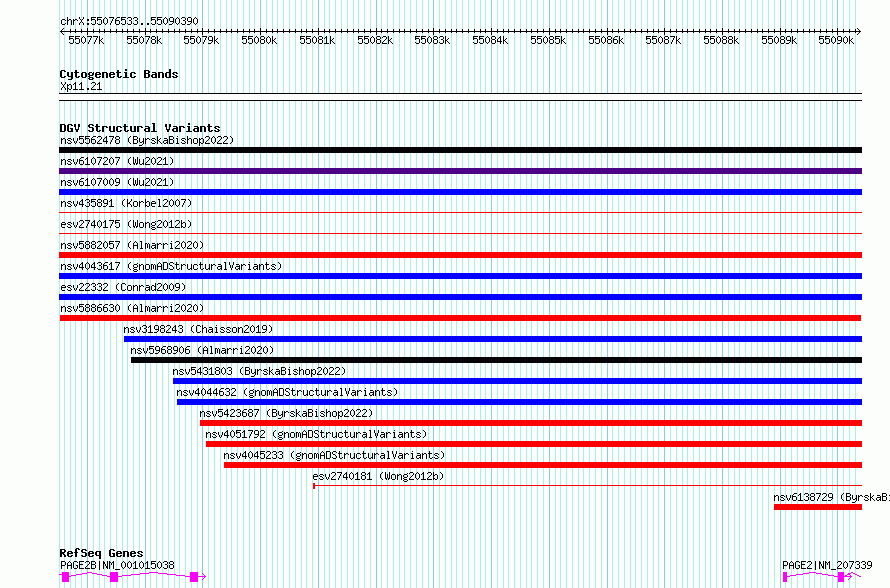This screenshot has width=890, height=588.
Task: Open nsv4045233 (gnomADStructuralVariants) label
Action: pos(334,455)
